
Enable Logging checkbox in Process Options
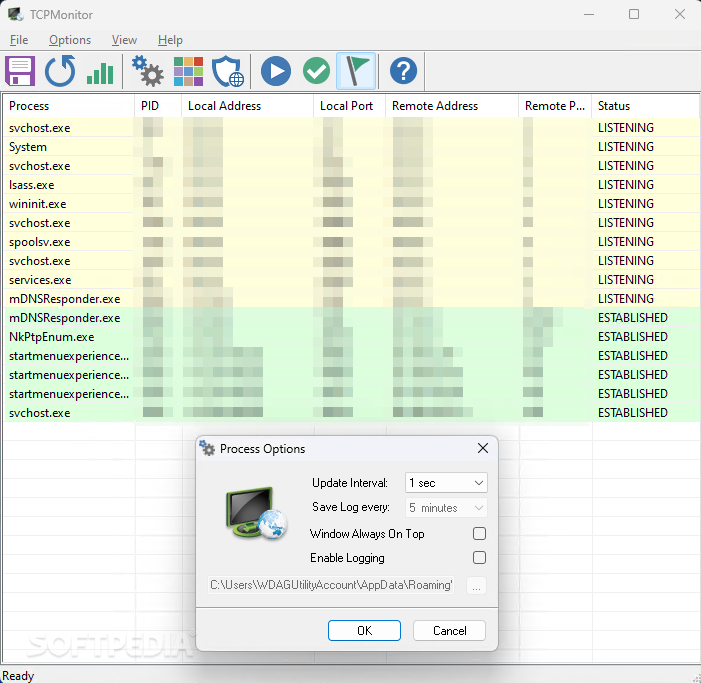point(479,557)
